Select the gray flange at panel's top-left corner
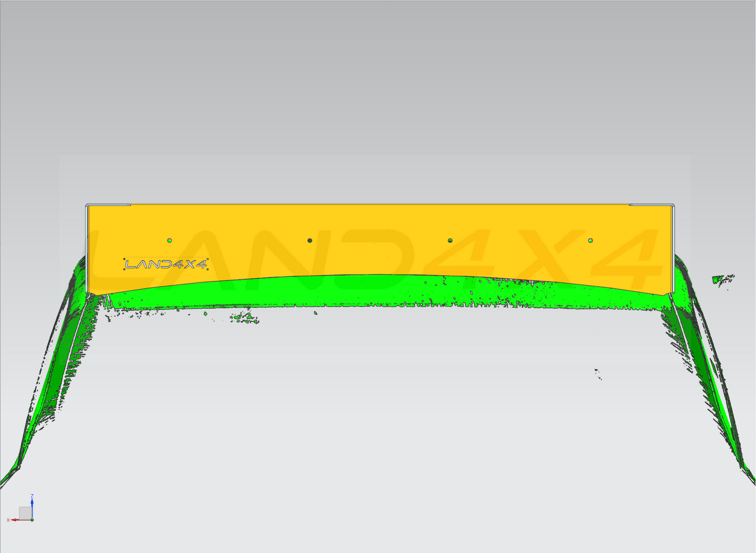The height and width of the screenshot is (553, 756). pos(108,205)
